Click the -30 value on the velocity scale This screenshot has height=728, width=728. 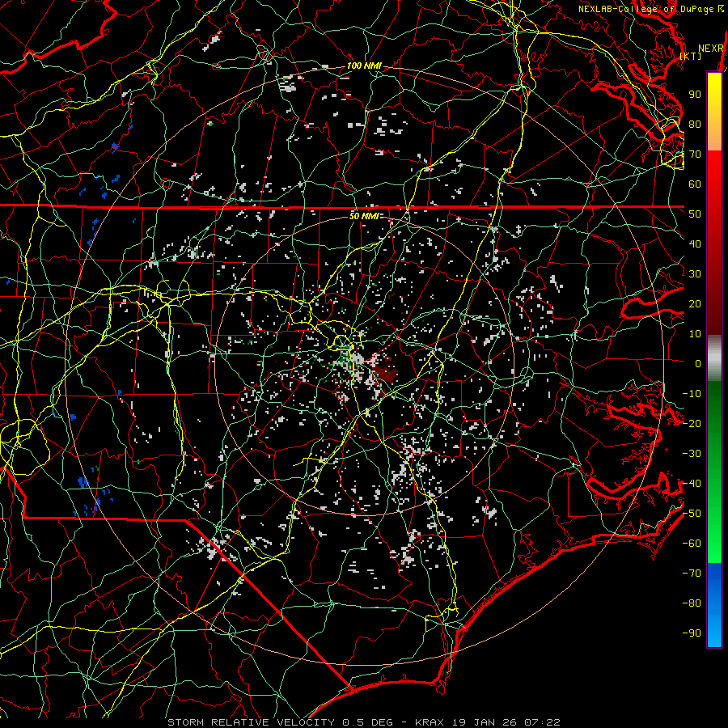(692, 454)
